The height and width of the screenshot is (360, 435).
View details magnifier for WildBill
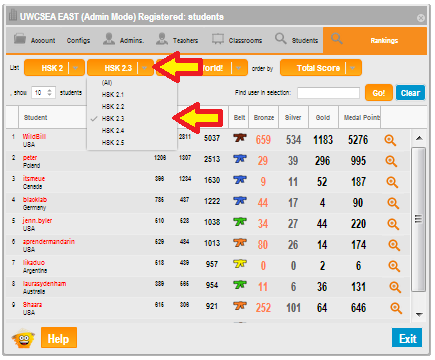(x=390, y=140)
